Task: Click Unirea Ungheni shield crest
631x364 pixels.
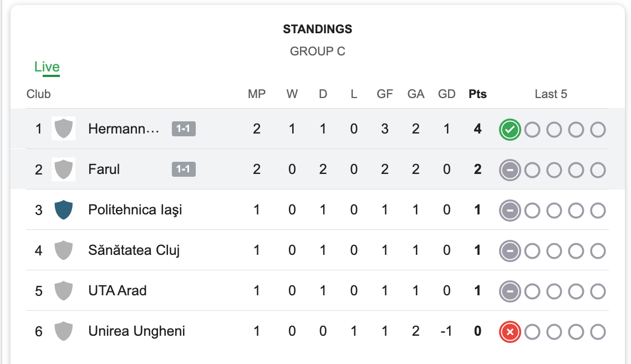Action: (x=64, y=331)
